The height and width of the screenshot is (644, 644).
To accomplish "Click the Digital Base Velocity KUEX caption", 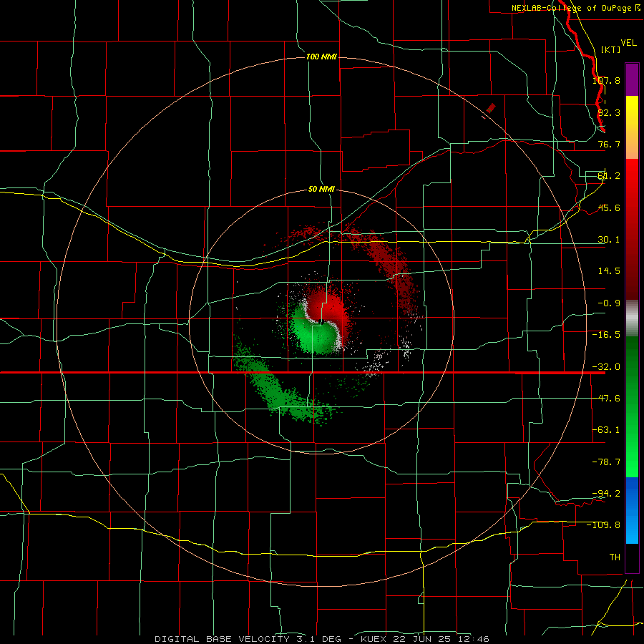I will coord(321,639).
